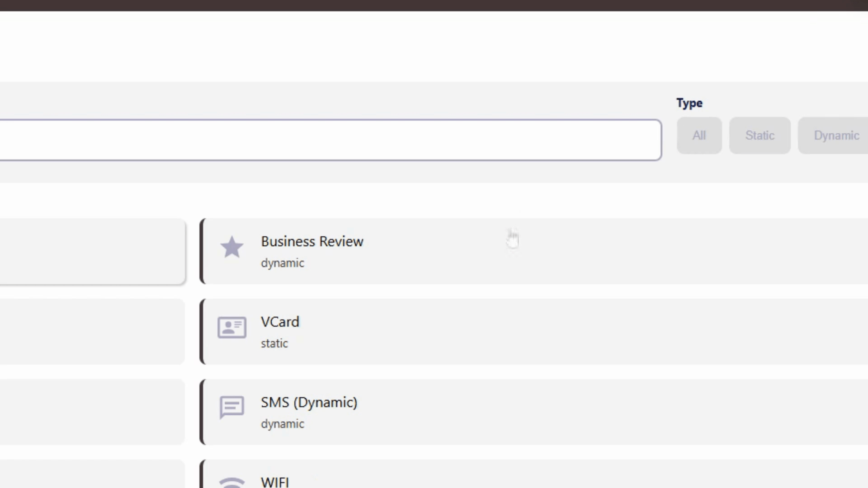Image resolution: width=868 pixels, height=488 pixels.
Task: Click the Business Review star icon
Action: [x=232, y=247]
